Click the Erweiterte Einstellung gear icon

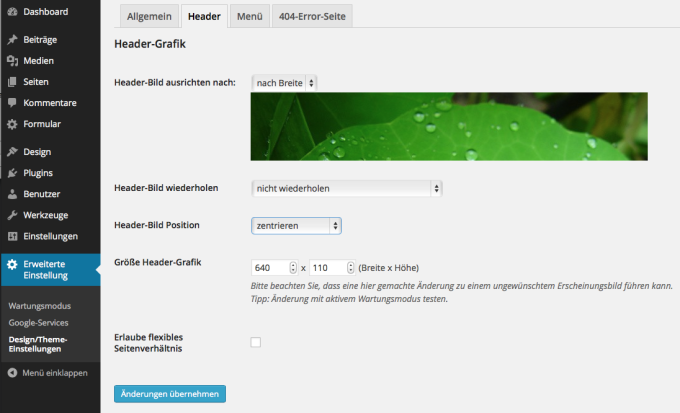pos(12,264)
